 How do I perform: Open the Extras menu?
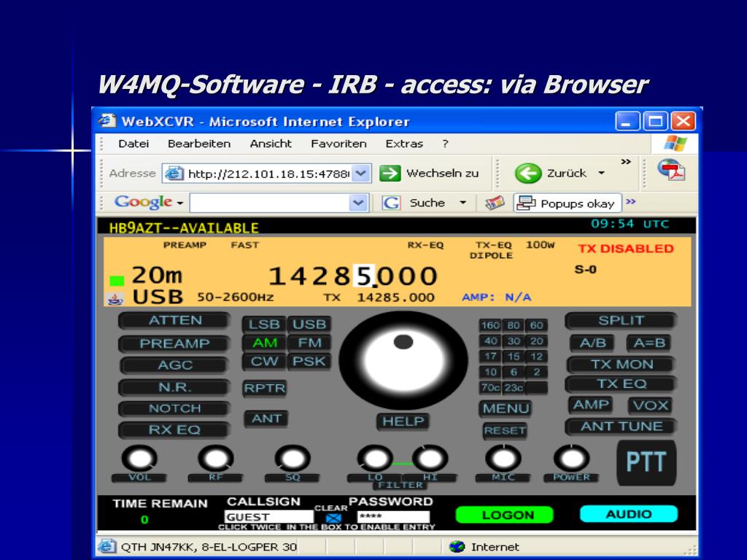pyautogui.click(x=404, y=144)
